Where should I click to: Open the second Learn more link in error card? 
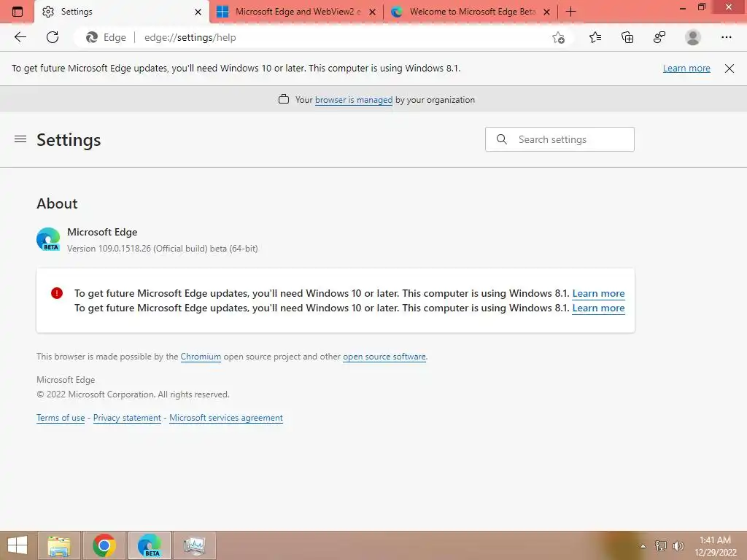[598, 308]
